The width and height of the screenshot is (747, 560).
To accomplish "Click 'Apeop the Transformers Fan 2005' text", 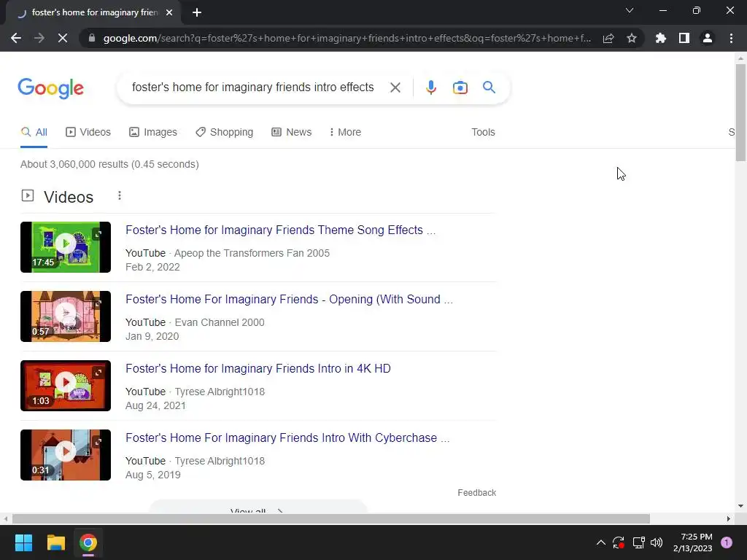I will coord(252,253).
